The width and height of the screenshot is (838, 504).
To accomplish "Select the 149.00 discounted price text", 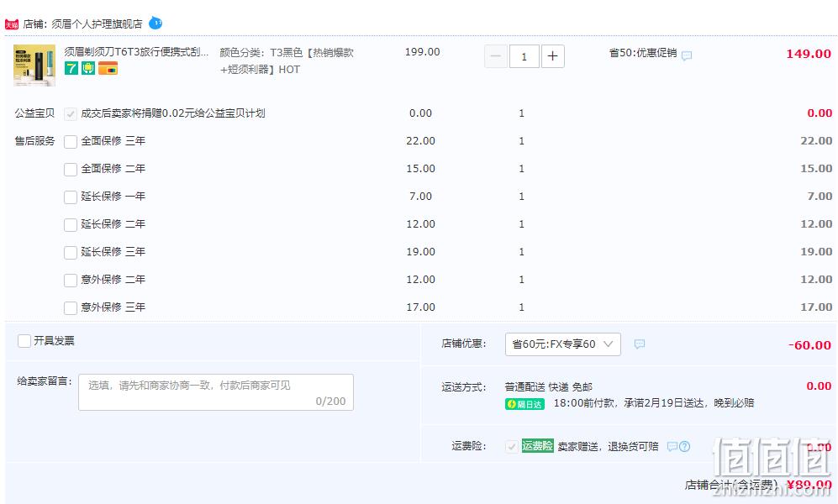I will pyautogui.click(x=808, y=54).
